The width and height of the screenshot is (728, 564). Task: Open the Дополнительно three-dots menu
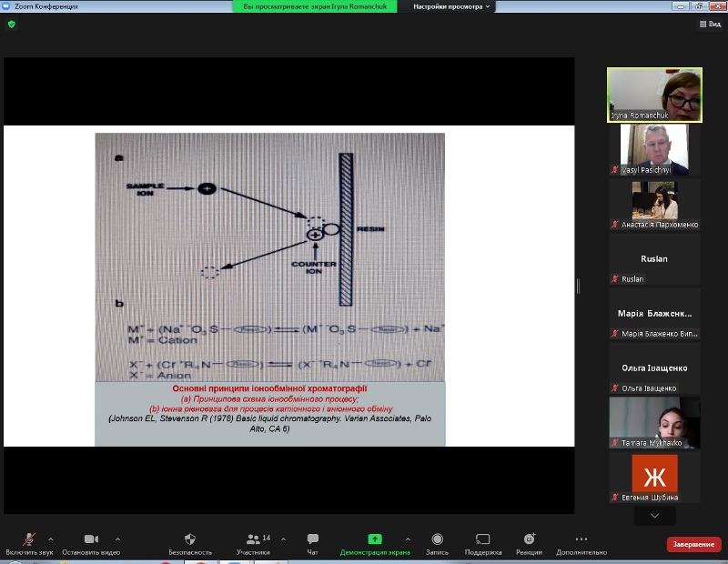581,544
